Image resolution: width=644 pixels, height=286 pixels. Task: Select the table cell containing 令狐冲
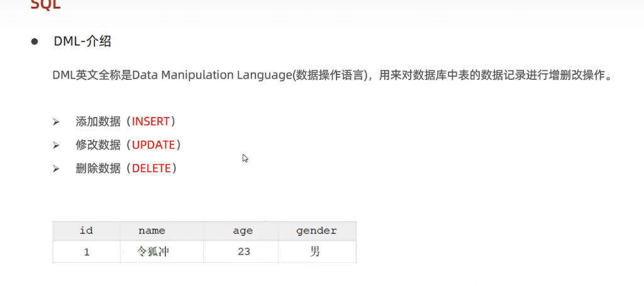153,252
